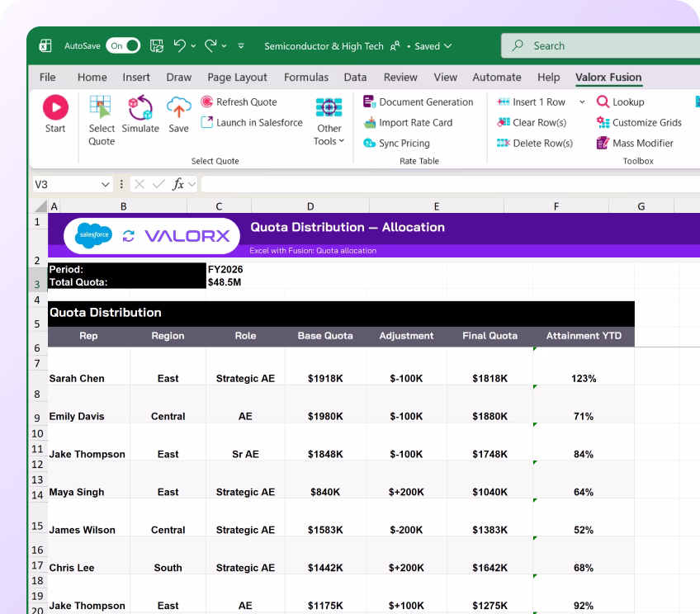Image resolution: width=700 pixels, height=614 pixels.
Task: Switch to the Insert tab
Action: [x=136, y=78]
